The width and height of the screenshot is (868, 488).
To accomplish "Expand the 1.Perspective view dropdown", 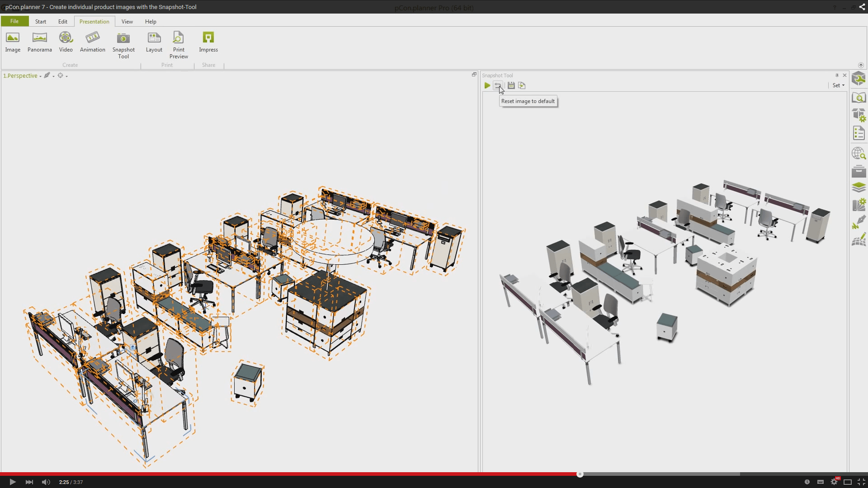I will pos(40,75).
